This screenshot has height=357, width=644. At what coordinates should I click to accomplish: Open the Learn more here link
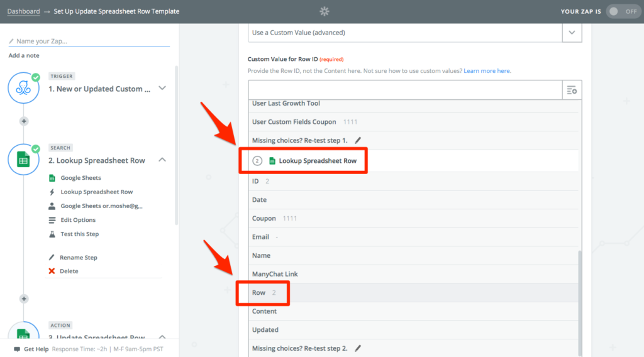tap(487, 71)
